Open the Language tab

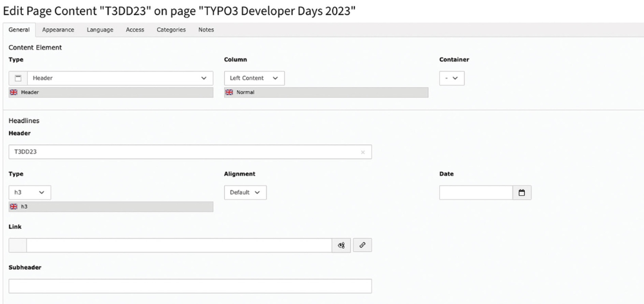100,30
